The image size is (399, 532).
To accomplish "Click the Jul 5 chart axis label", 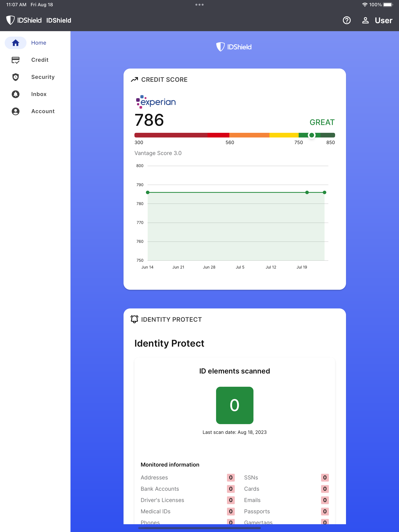I will 240,267.
